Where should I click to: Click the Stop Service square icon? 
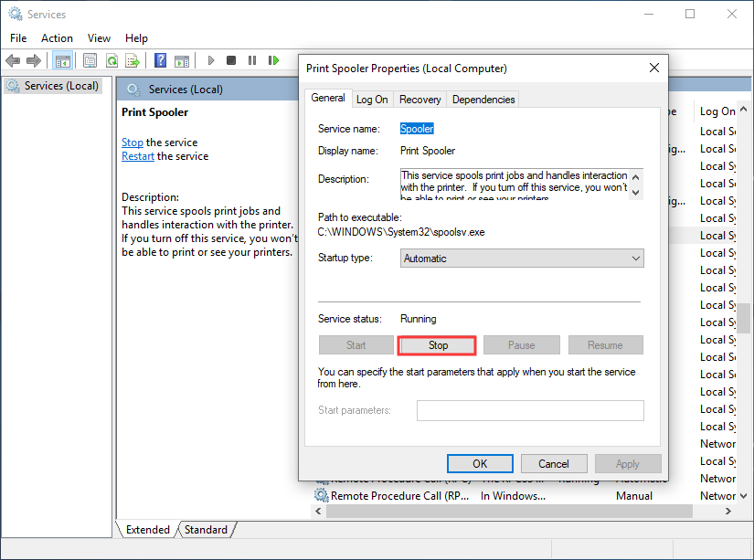pyautogui.click(x=231, y=60)
